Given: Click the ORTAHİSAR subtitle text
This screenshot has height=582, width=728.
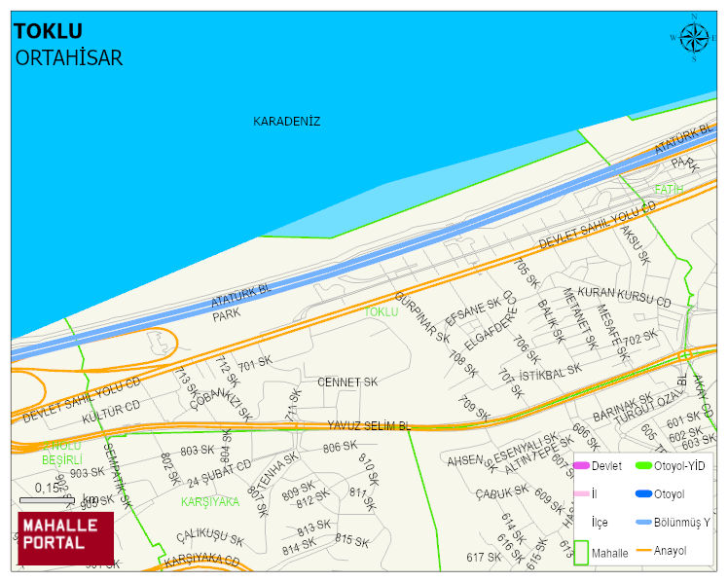Looking at the screenshot, I should point(69,57).
